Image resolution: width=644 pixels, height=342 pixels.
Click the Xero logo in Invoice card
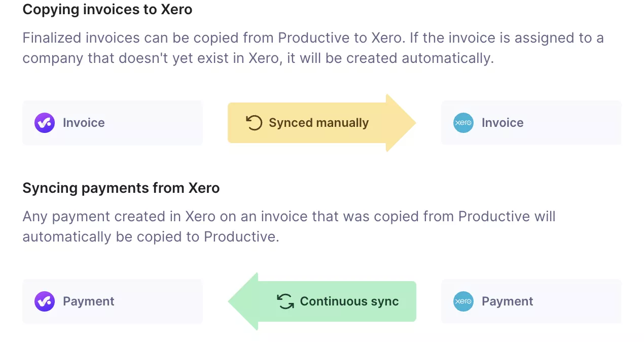point(463,123)
